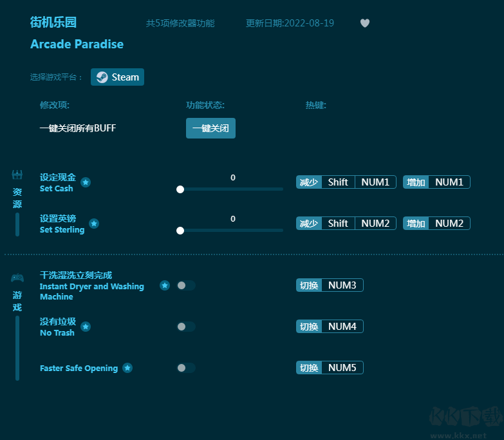Click NUM2 key box after Shift
The width and height of the screenshot is (504, 440).
[x=375, y=224]
